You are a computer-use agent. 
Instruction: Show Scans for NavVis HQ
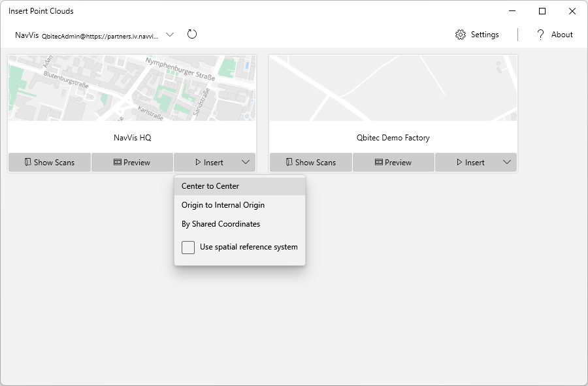click(50, 162)
